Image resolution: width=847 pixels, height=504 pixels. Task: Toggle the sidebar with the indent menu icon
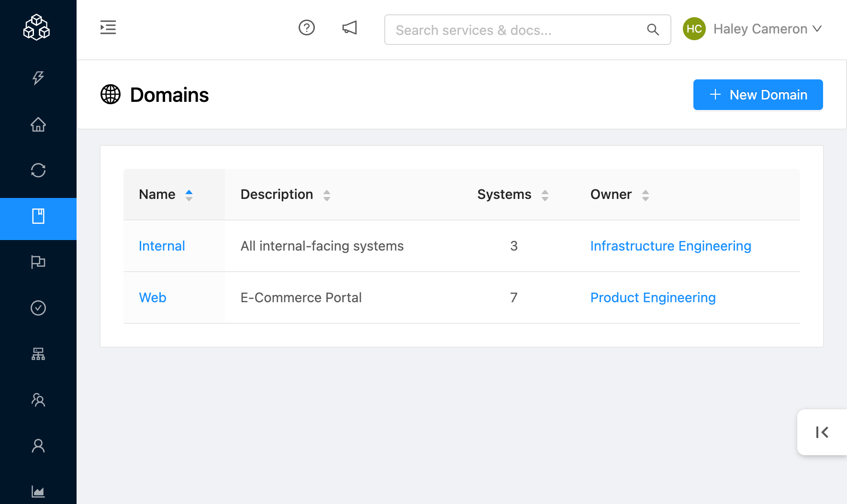(x=108, y=27)
